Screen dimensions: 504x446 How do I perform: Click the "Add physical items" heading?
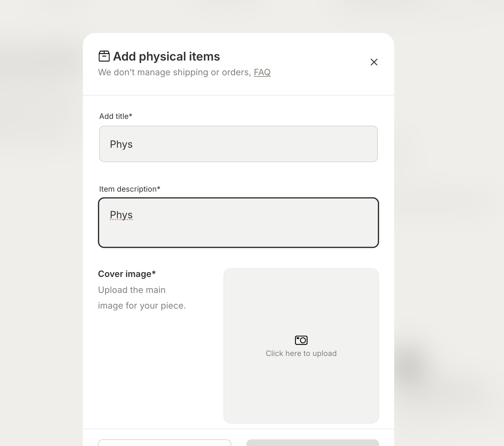coord(166,56)
